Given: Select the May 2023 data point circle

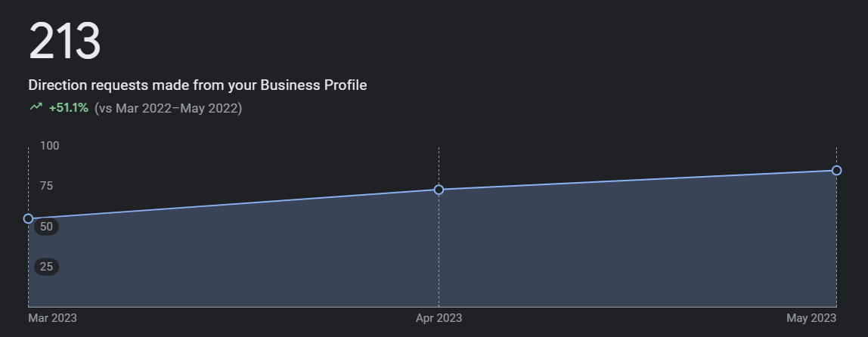Looking at the screenshot, I should point(836,171).
